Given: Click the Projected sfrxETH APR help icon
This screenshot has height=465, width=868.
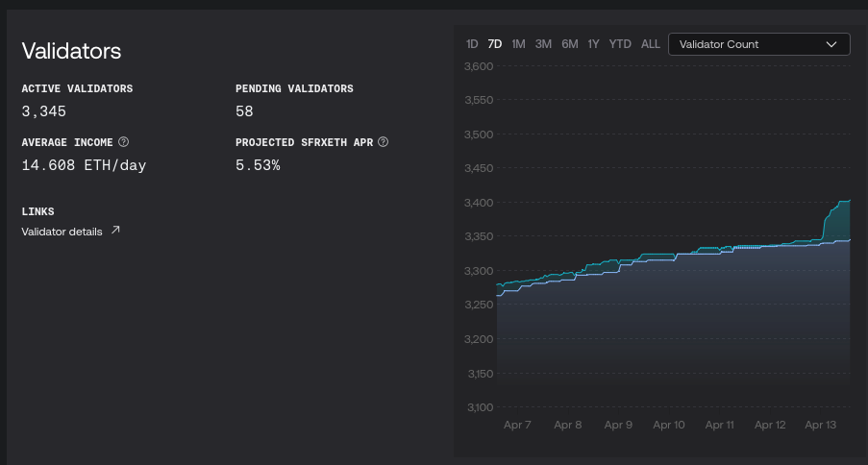Looking at the screenshot, I should tap(383, 142).
